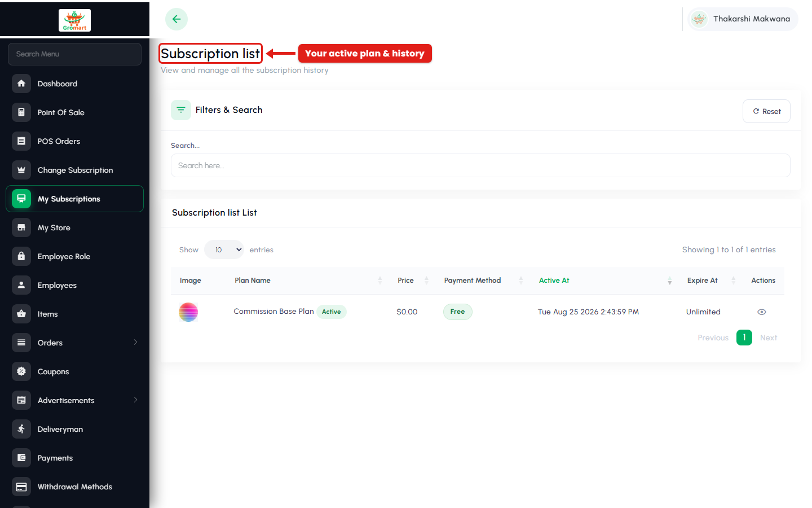The height and width of the screenshot is (508, 812).
Task: Open the entries per page dropdown
Action: (224, 249)
